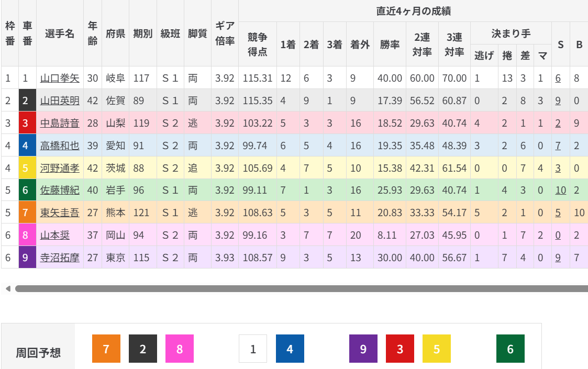Click yellow 5 square in 周回予想 row
588x369 pixels.
click(x=437, y=349)
